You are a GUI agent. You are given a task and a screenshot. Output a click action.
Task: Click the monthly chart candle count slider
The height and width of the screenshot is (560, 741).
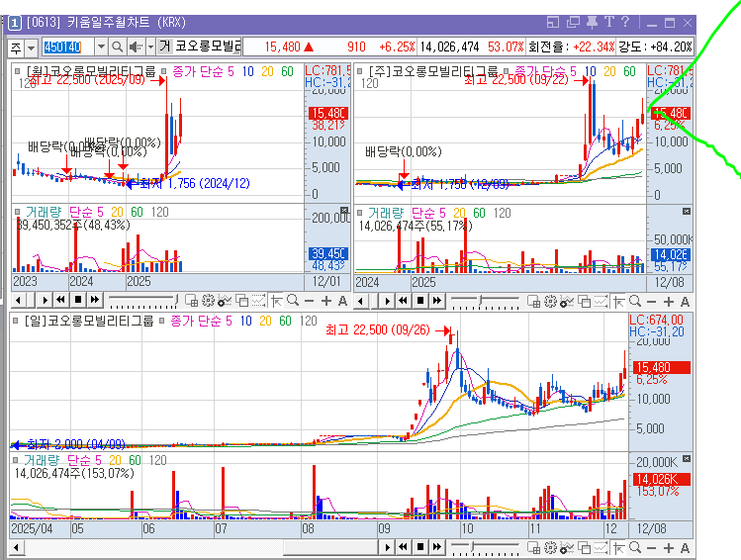point(143,301)
